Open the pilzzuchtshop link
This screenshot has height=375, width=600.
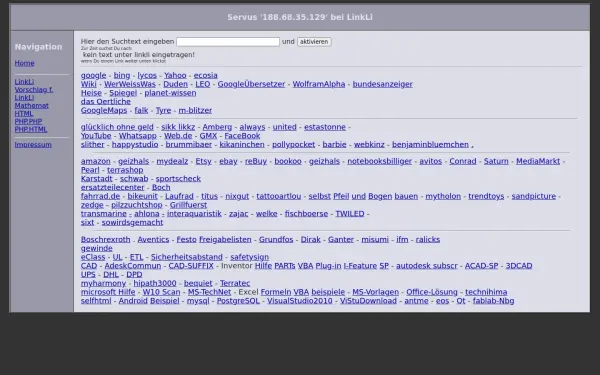pyautogui.click(x=137, y=205)
